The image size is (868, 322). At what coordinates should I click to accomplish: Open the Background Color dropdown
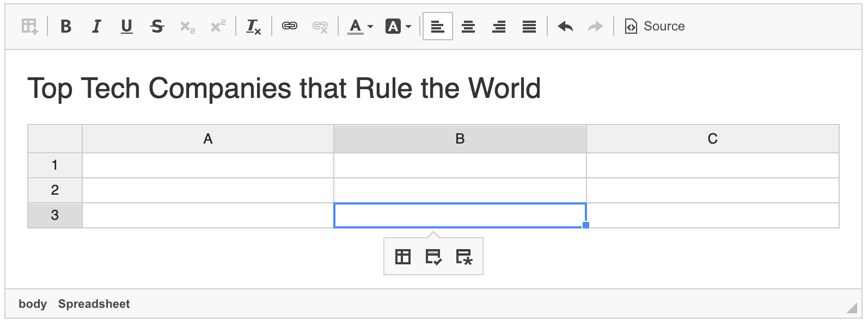click(x=399, y=26)
